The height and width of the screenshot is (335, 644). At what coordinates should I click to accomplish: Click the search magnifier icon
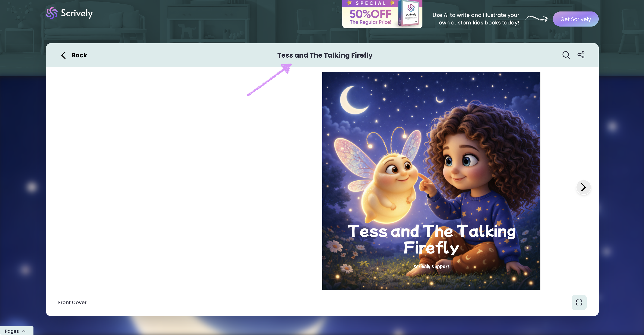tap(566, 55)
